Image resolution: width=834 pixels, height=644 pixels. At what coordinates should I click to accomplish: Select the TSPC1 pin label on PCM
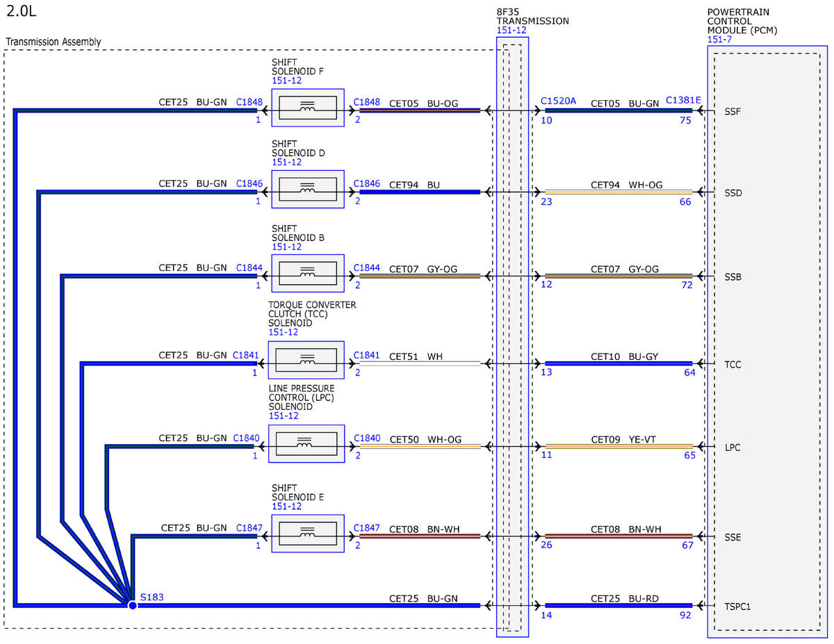[x=737, y=606]
